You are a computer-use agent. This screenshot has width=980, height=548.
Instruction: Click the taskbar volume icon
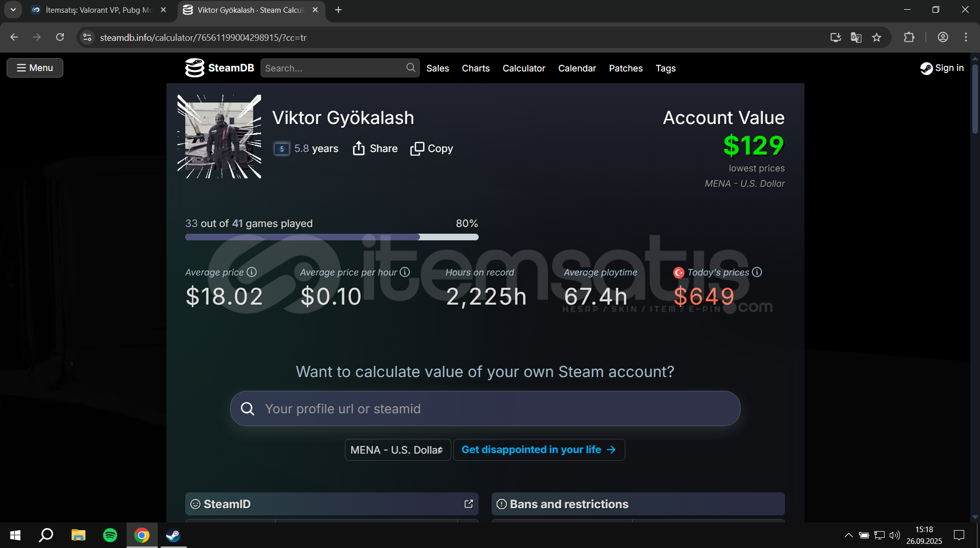[894, 535]
